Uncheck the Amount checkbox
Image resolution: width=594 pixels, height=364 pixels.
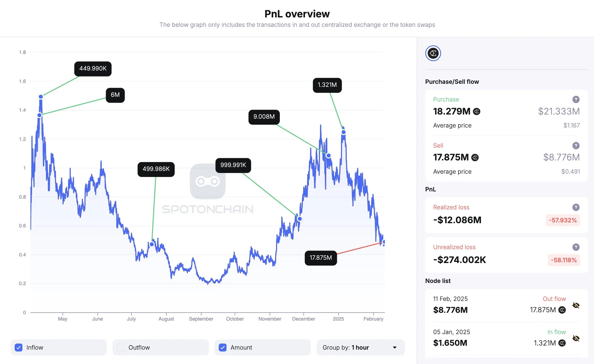click(223, 347)
